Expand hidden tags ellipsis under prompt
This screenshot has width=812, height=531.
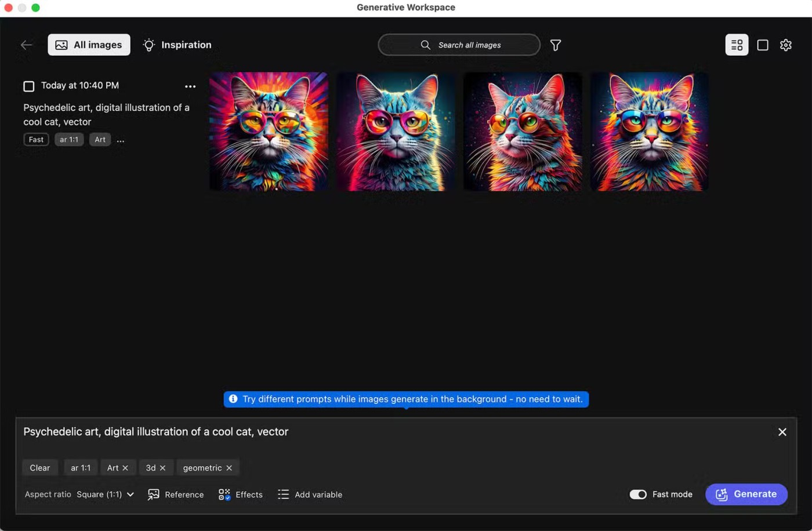point(121,140)
